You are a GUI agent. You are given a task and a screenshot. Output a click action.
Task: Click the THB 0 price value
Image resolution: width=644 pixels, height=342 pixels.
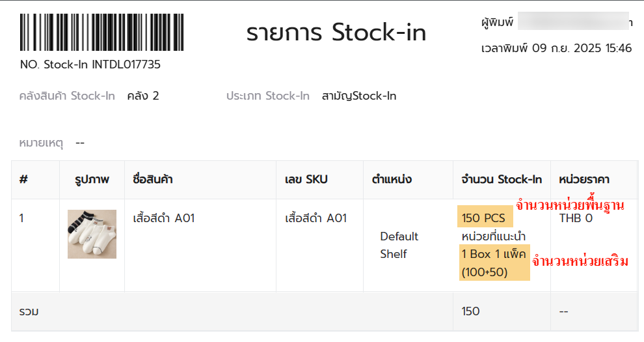(576, 218)
